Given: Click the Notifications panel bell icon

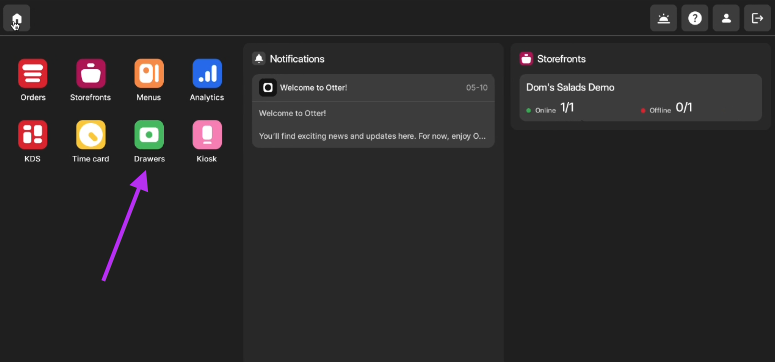Looking at the screenshot, I should pos(259,58).
